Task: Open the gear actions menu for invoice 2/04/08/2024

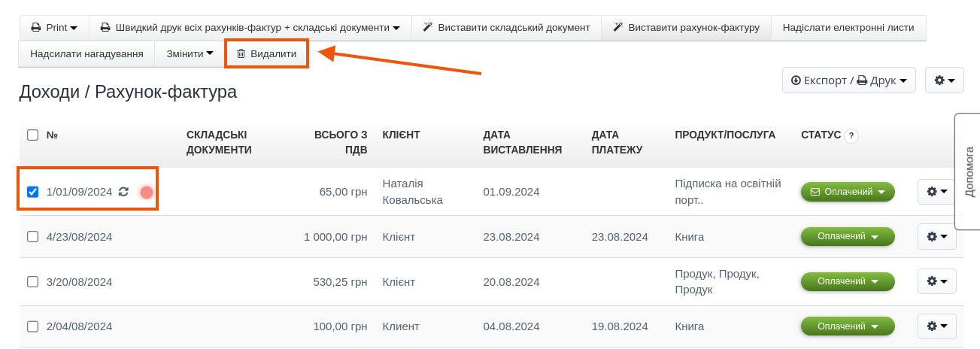Action: coord(936,326)
